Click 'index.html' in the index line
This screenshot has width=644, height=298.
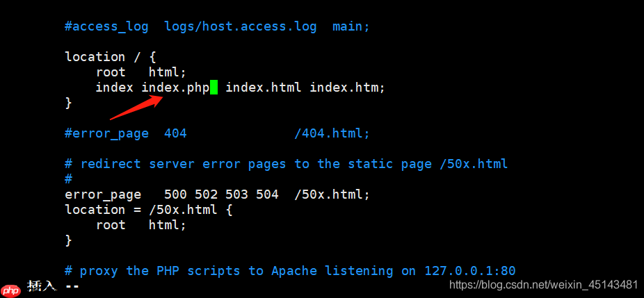(264, 88)
